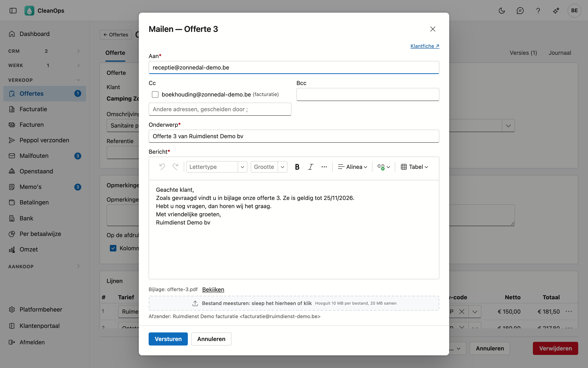The image size is (588, 368).
Task: Close the Mailen dialog with X
Action: (x=432, y=29)
